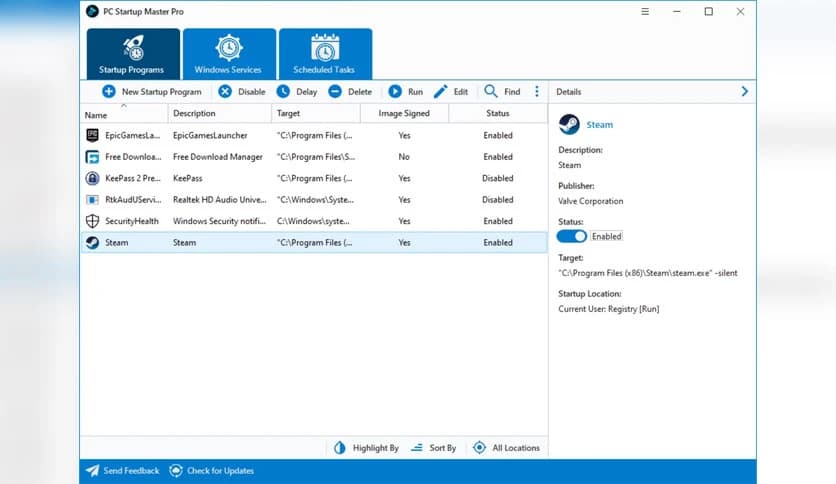
Task: Click Check for Updates link
Action: (211, 471)
